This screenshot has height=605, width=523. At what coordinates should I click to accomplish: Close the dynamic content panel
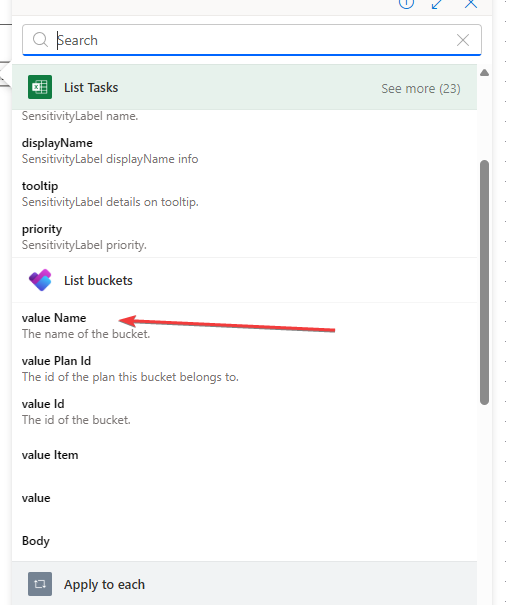471,4
